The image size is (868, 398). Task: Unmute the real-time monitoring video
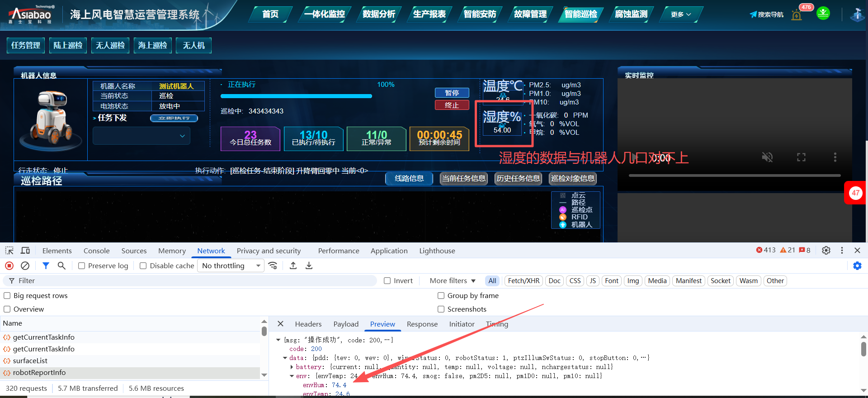[767, 157]
